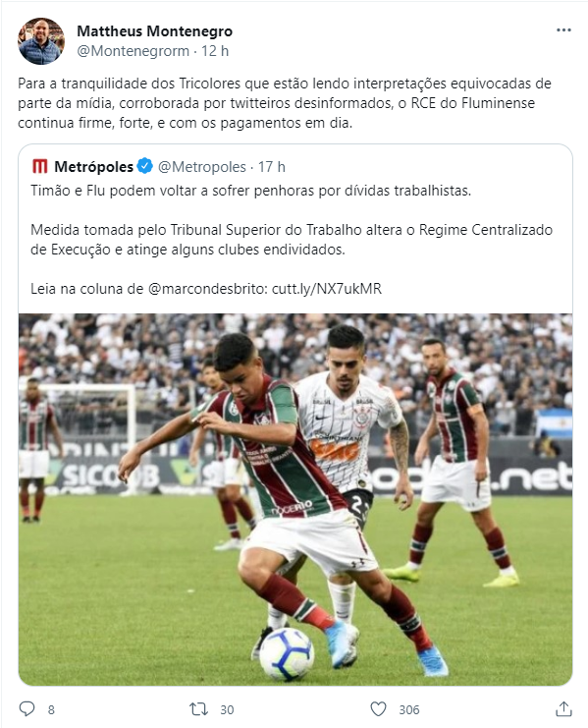Open Mattheus Montenegro's profile picture
The height and width of the screenshot is (728, 588).
click(41, 41)
